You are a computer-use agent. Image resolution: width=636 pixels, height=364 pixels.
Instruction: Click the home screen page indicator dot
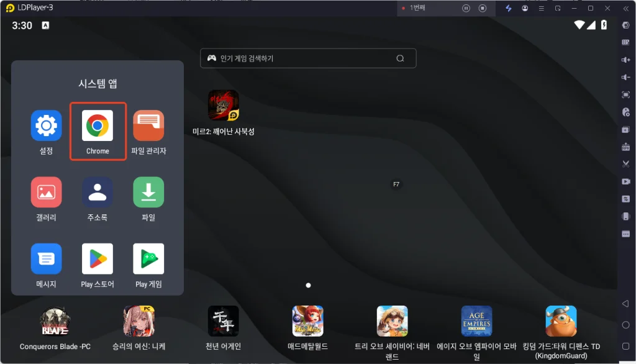pyautogui.click(x=308, y=285)
